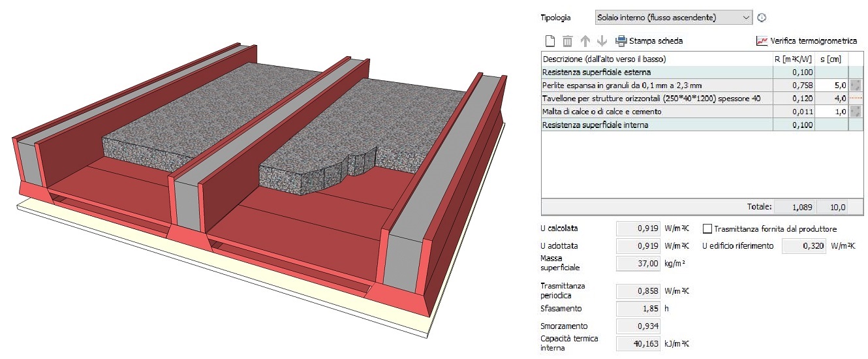Open Verifica termoigrometrica
Screen dimensions: 868x359
pos(813,41)
